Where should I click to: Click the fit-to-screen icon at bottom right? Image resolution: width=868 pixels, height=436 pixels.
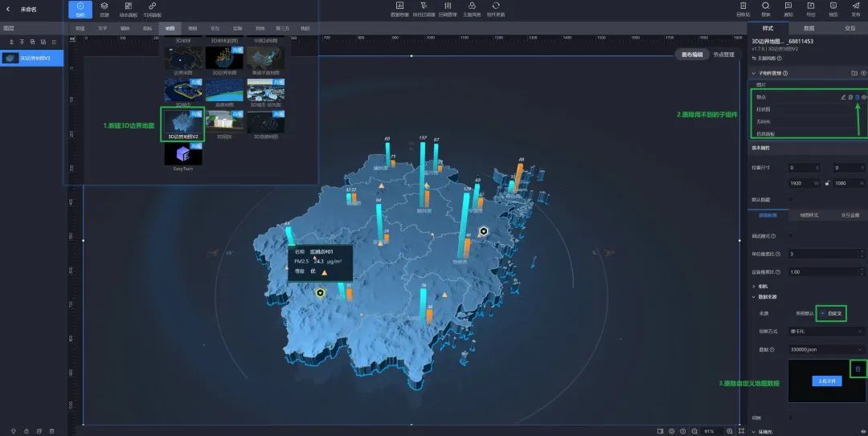tap(741, 431)
